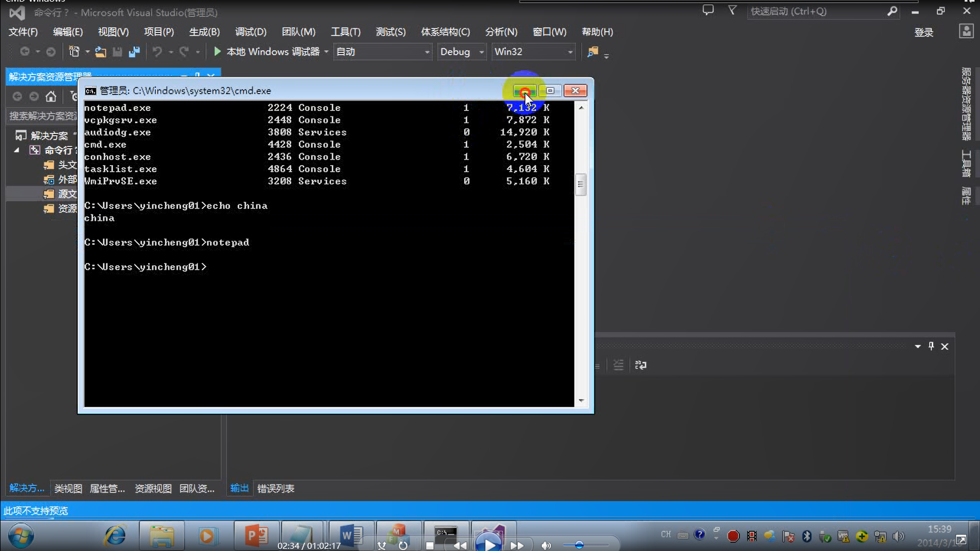The width and height of the screenshot is (980, 551).
Task: Switch to the 团队资... tab
Action: (197, 488)
